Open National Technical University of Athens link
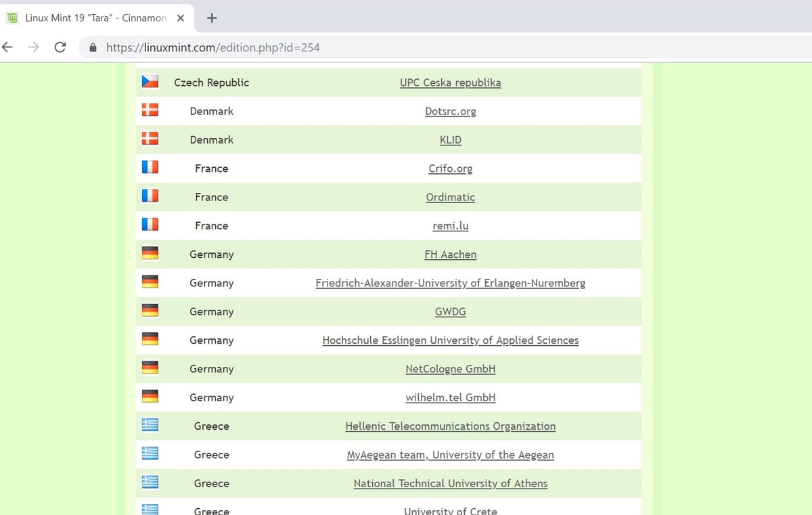 [x=451, y=483]
